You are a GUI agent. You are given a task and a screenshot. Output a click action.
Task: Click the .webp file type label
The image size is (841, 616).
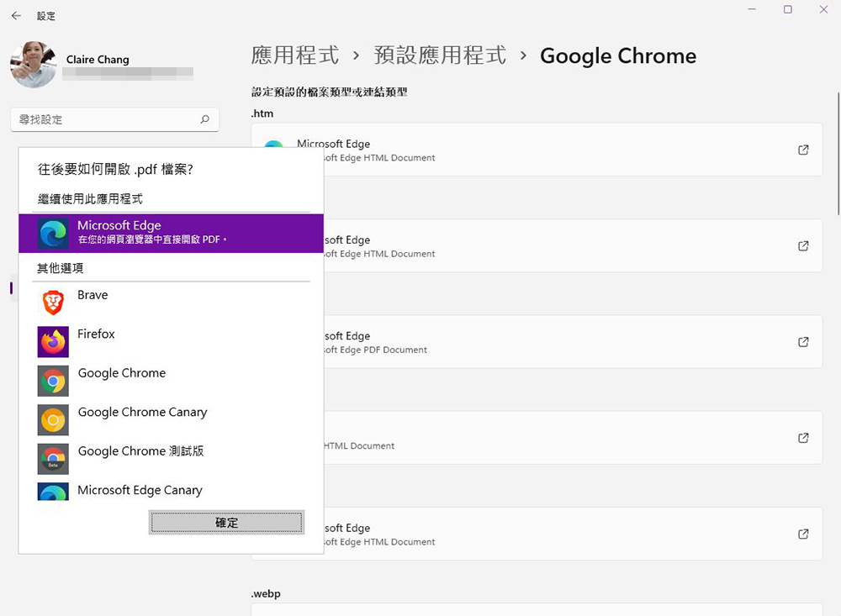point(266,593)
